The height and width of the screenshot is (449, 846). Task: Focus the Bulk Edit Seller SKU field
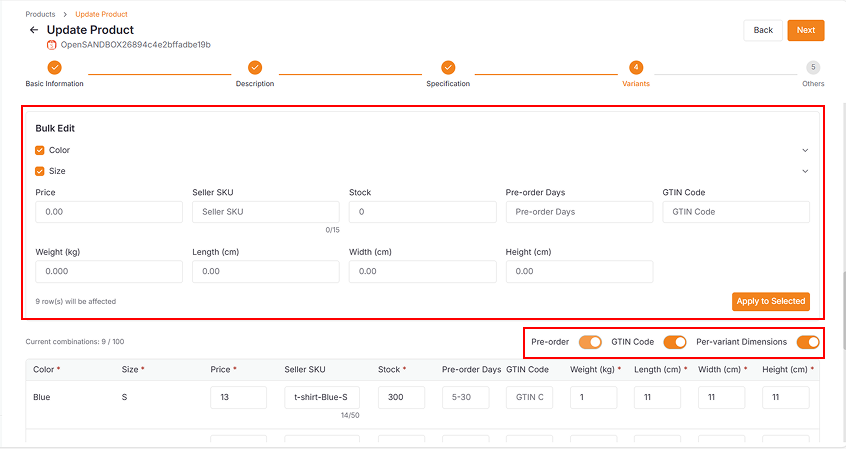tap(265, 212)
